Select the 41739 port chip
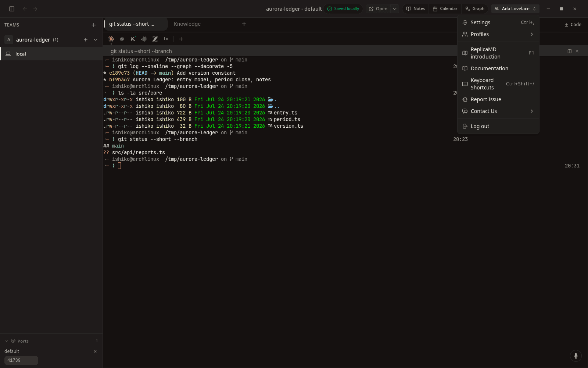This screenshot has width=588, height=368. [x=21, y=360]
